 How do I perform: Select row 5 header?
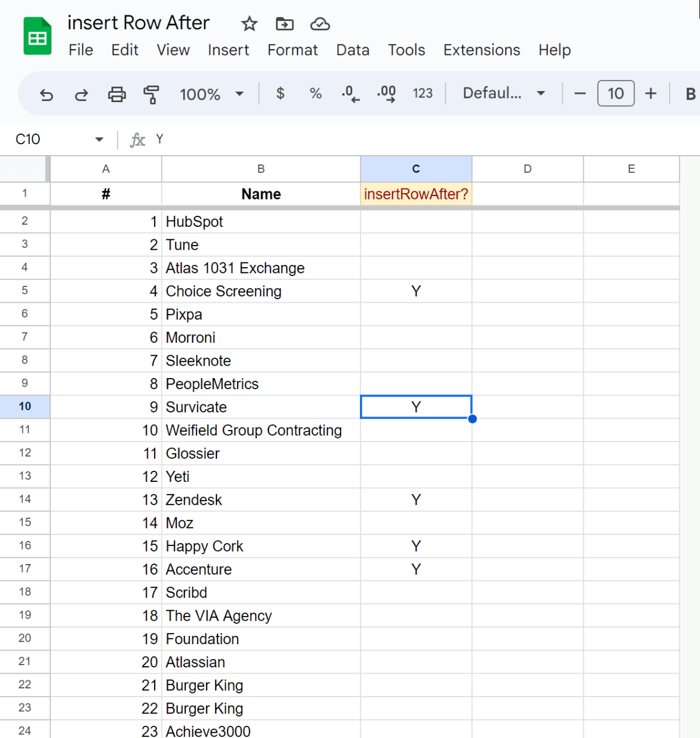tap(24, 291)
